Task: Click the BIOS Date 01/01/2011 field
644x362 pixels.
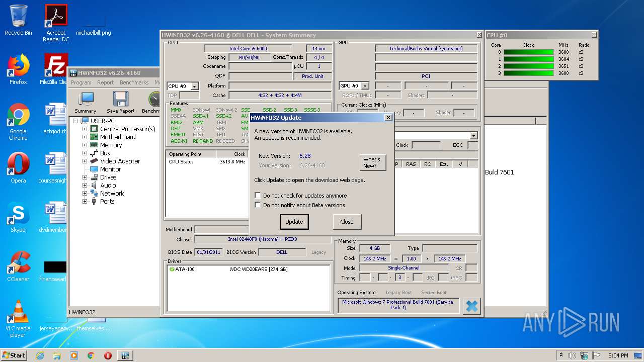Action: tap(208, 252)
